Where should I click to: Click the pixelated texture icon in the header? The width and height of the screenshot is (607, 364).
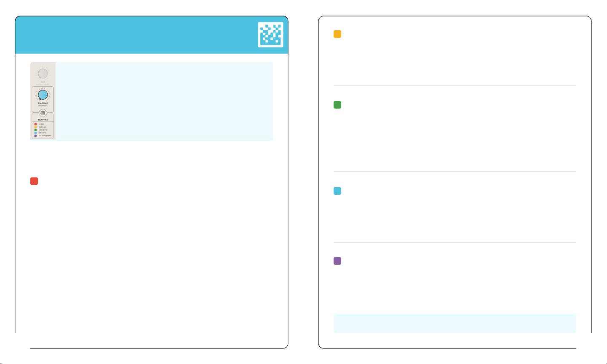point(270,34)
